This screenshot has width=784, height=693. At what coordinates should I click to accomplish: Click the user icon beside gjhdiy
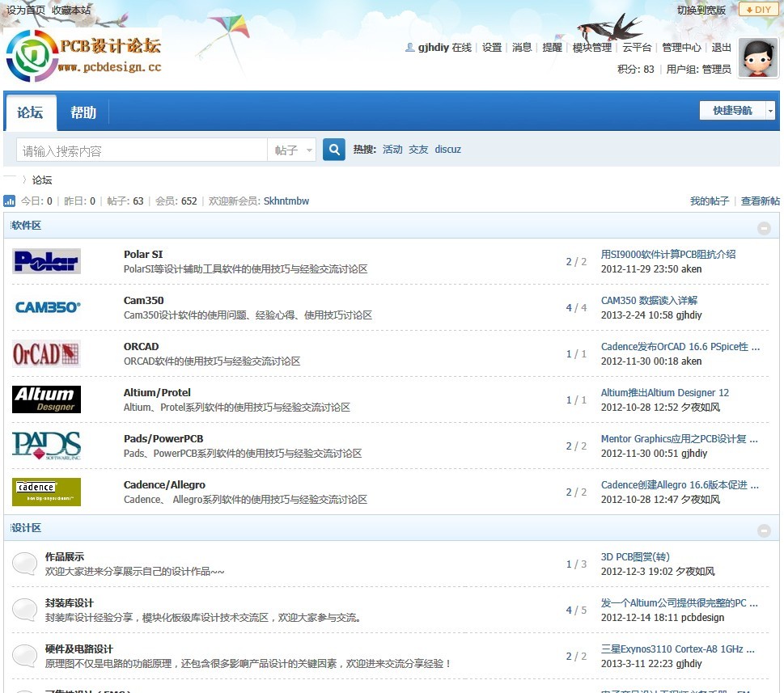410,48
